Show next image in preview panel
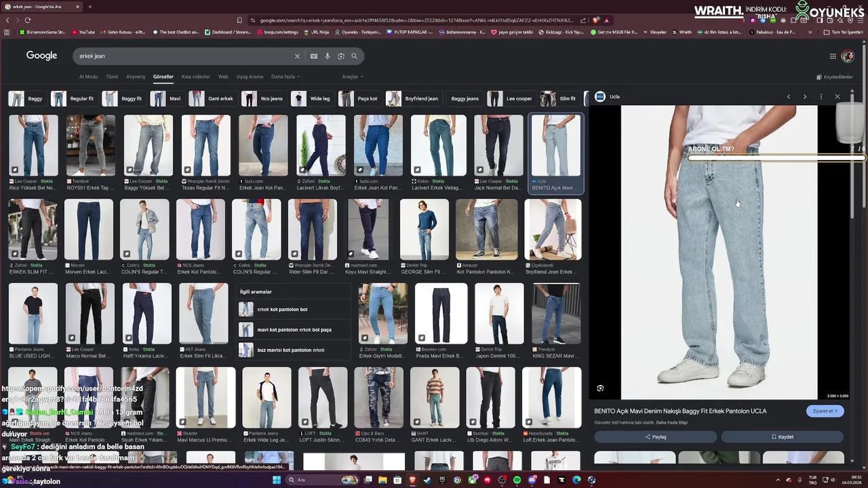This screenshot has width=868, height=488. click(805, 97)
